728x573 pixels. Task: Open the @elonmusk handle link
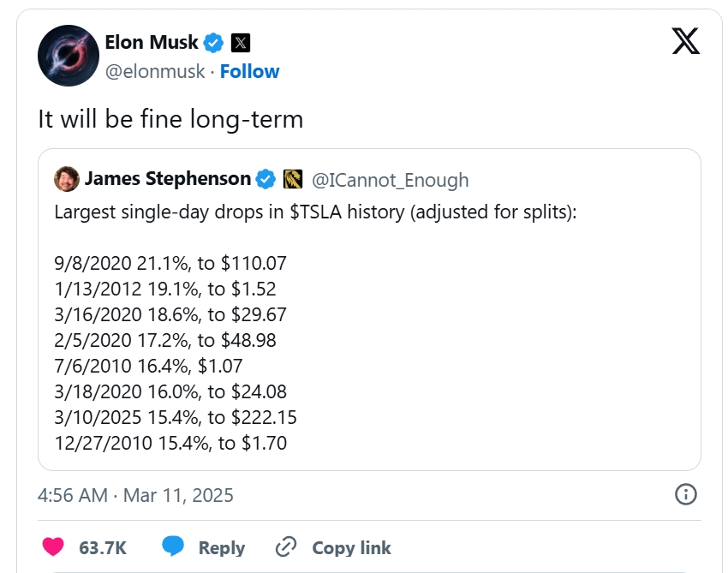tap(155, 71)
